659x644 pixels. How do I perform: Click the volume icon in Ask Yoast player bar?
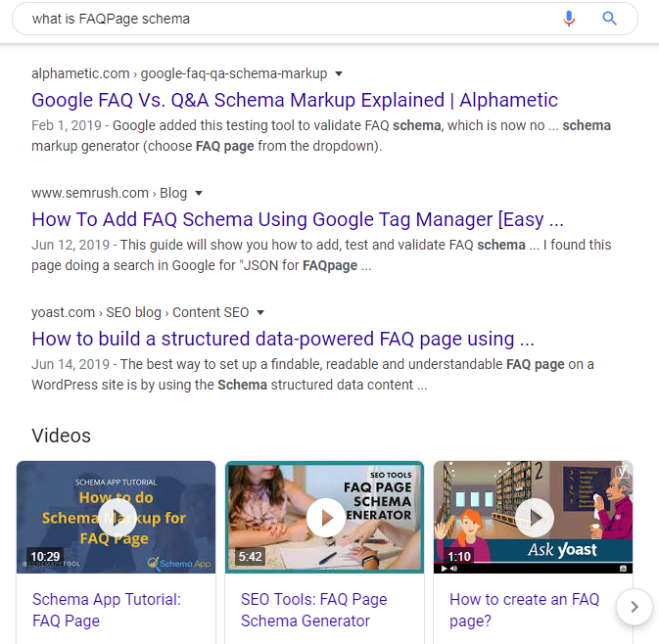[454, 569]
